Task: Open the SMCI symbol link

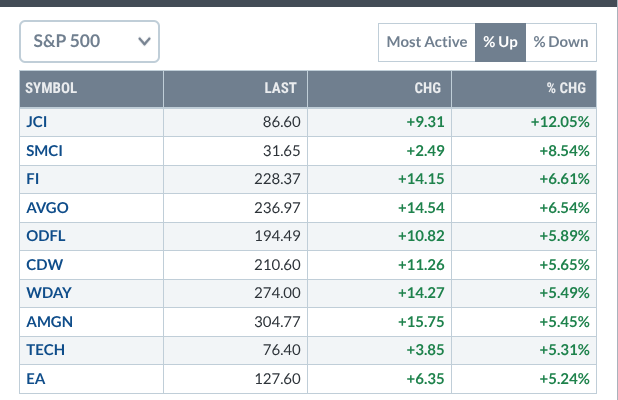Action: tap(44, 151)
